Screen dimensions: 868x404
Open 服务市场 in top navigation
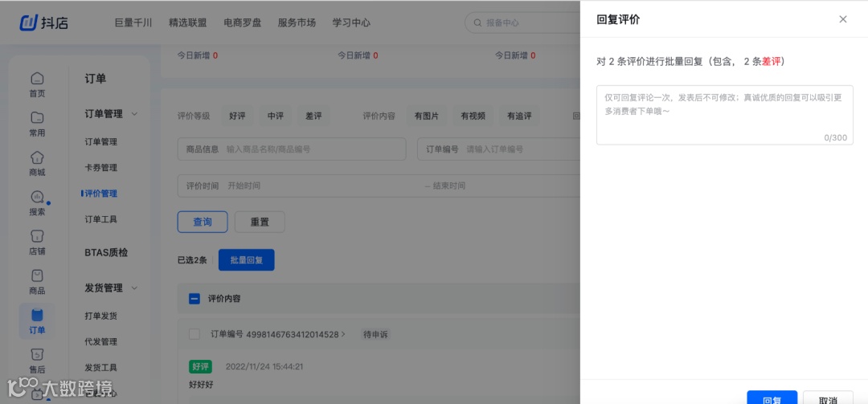click(x=297, y=22)
